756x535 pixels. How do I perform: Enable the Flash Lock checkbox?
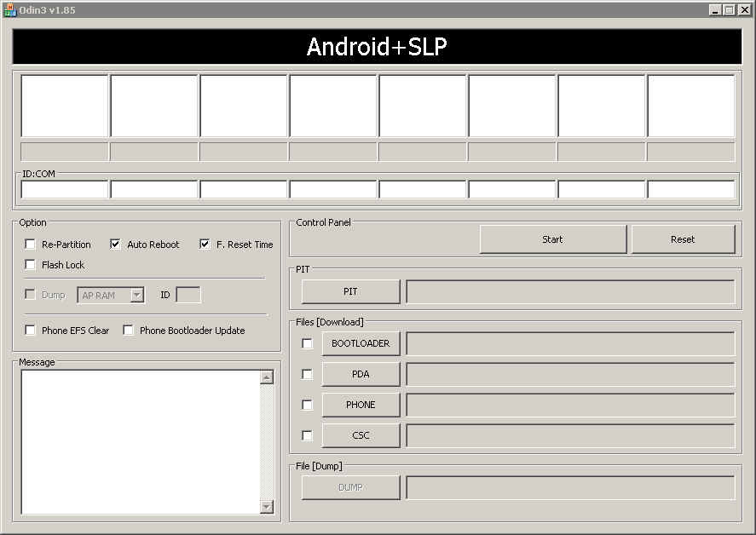click(30, 265)
